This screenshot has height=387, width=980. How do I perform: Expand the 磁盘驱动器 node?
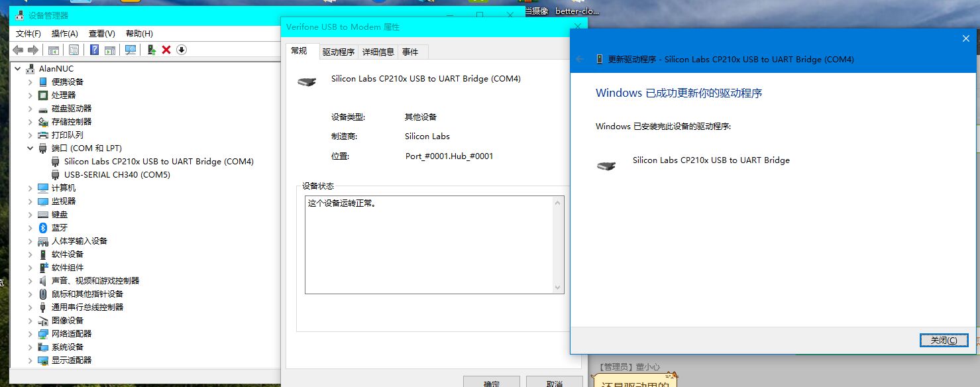(x=30, y=108)
